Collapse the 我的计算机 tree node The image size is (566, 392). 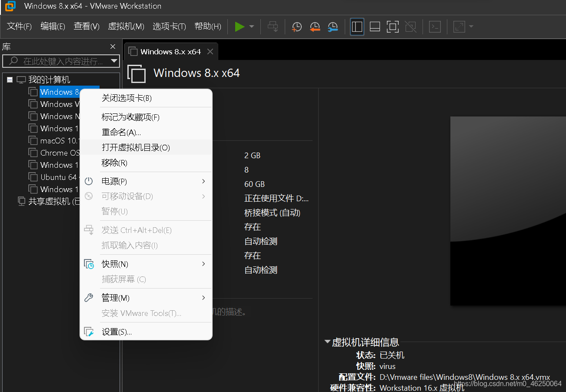tap(10, 80)
